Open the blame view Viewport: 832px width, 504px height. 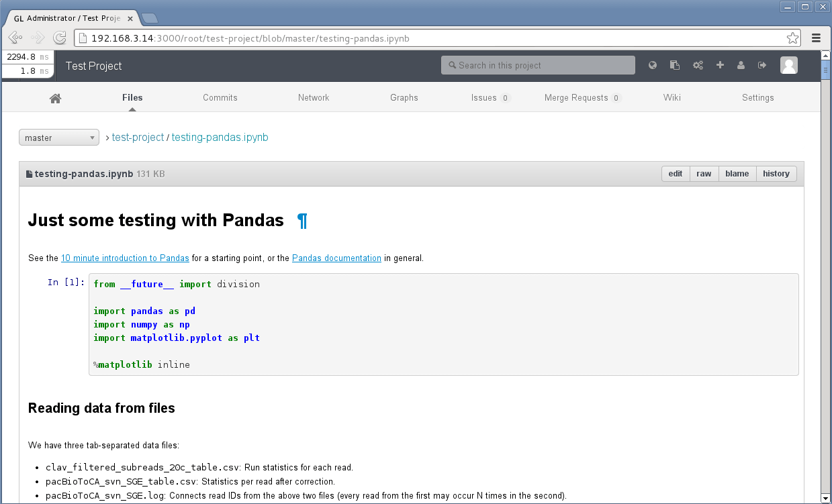coord(737,173)
